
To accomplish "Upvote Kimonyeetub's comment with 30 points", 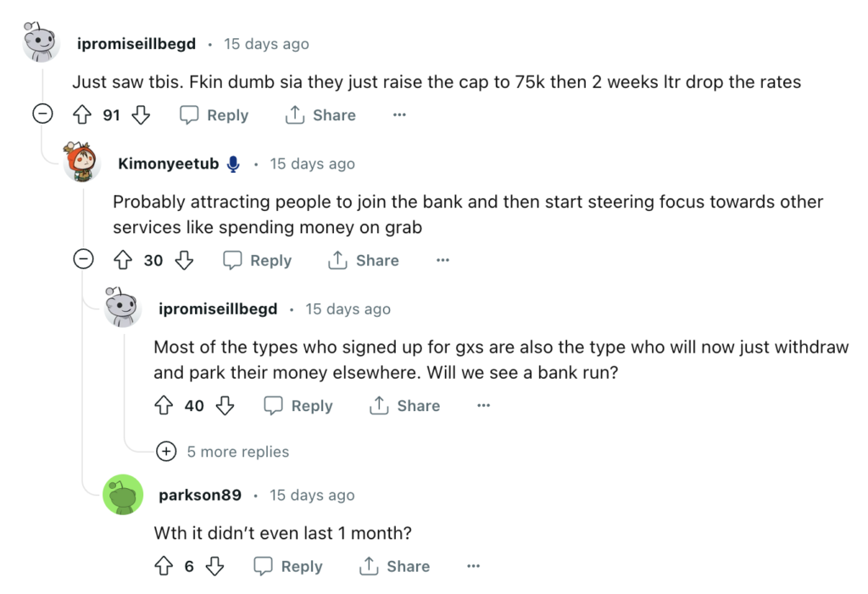I will (x=123, y=260).
